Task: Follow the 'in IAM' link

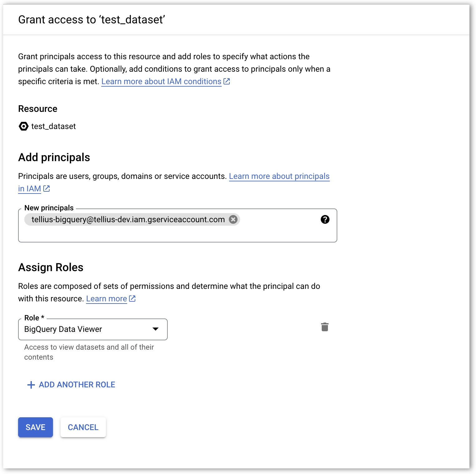Action: pos(29,189)
